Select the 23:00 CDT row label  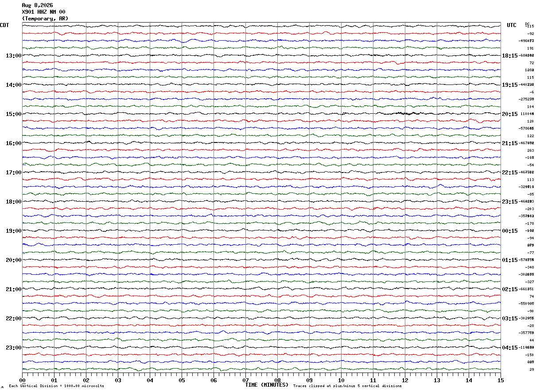click(x=14, y=348)
